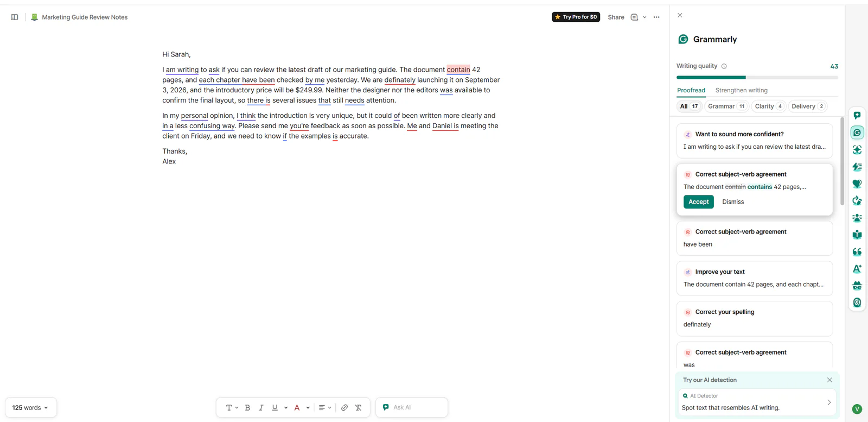
Task: Open the 125 words count dropdown
Action: 31,408
